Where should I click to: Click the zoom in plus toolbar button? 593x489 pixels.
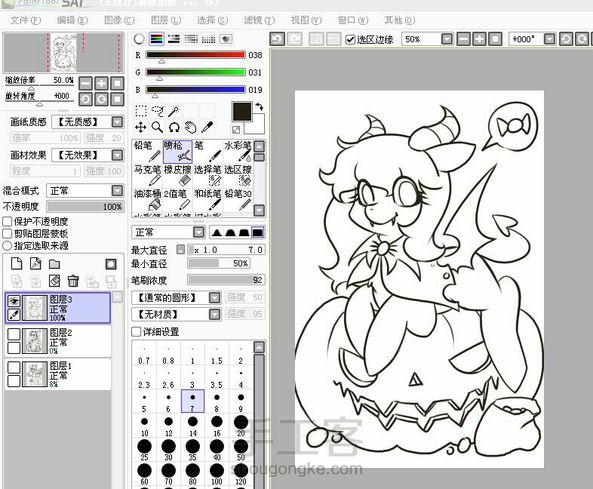coord(479,39)
